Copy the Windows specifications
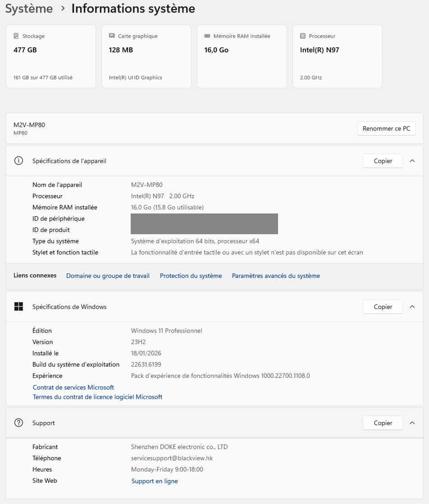The image size is (429, 504). tap(383, 307)
